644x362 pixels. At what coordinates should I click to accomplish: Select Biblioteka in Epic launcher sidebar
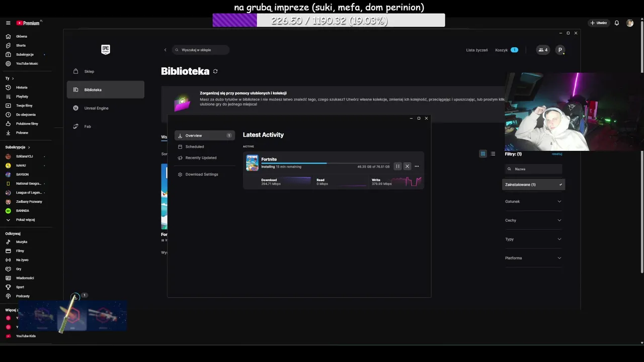(106, 90)
